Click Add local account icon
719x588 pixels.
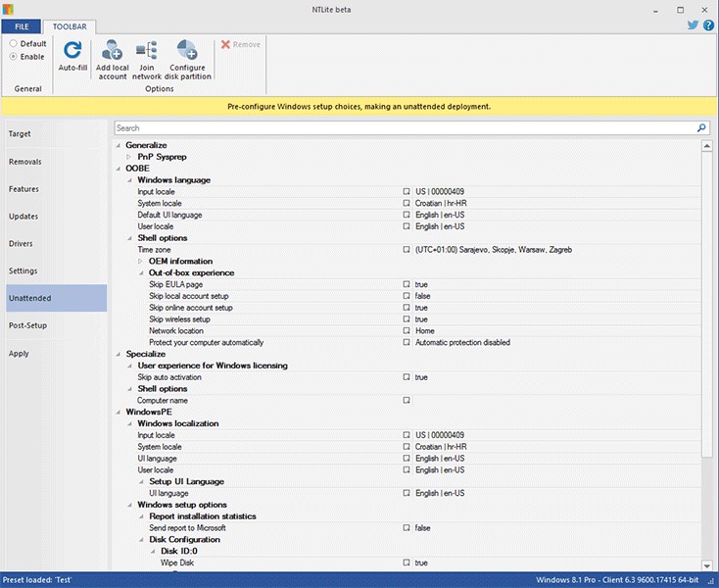112,51
